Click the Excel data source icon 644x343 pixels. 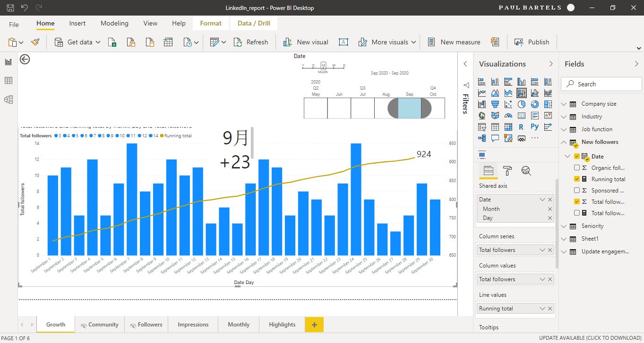tap(112, 42)
